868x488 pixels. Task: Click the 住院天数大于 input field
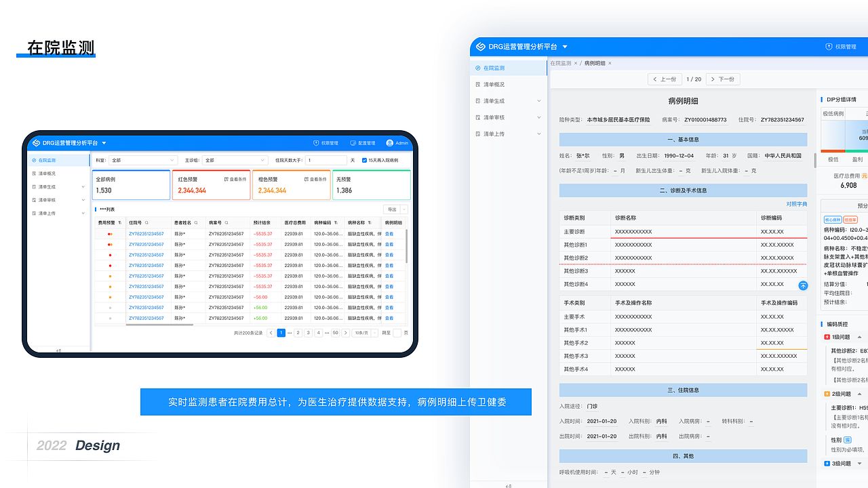tap(326, 160)
